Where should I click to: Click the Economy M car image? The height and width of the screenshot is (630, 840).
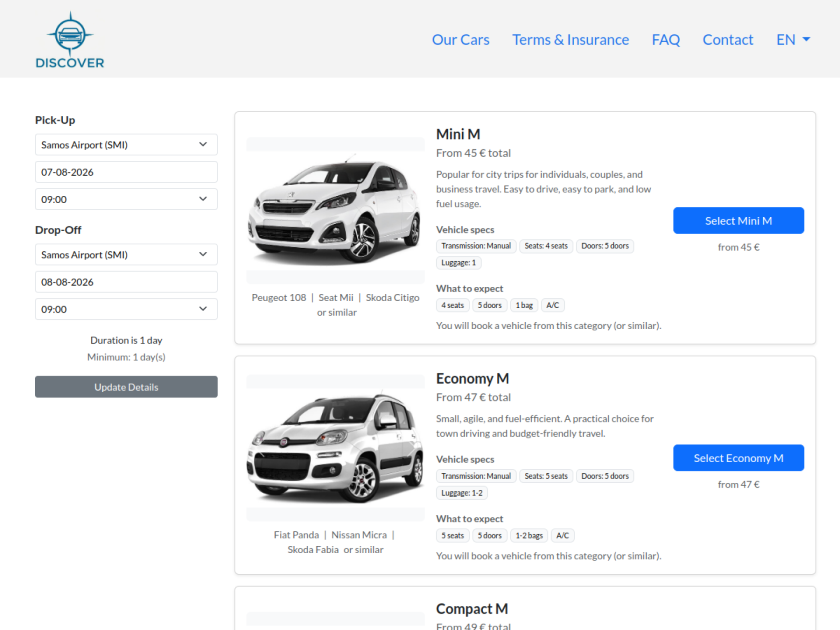335,447
